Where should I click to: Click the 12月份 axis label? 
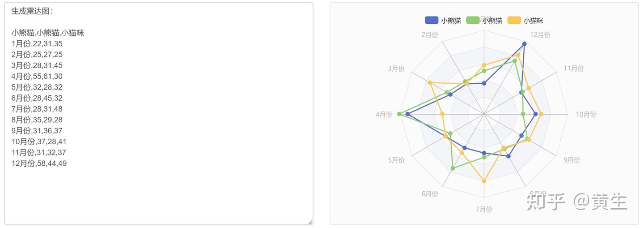click(x=540, y=35)
